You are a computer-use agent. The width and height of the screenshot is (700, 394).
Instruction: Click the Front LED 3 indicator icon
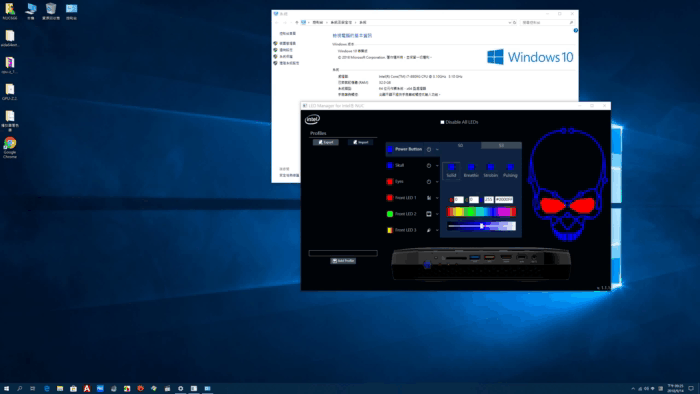coord(429,230)
